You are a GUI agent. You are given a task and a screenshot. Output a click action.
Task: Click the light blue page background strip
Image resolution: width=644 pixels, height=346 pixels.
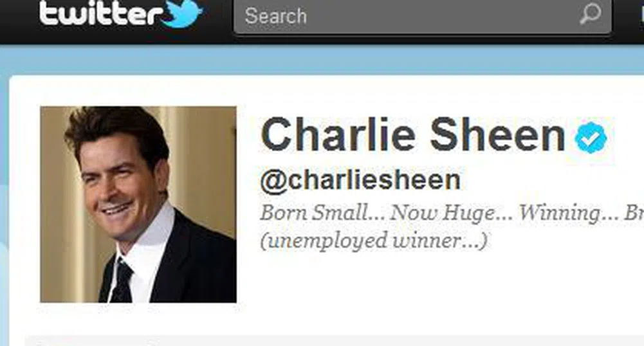pyautogui.click(x=322, y=60)
